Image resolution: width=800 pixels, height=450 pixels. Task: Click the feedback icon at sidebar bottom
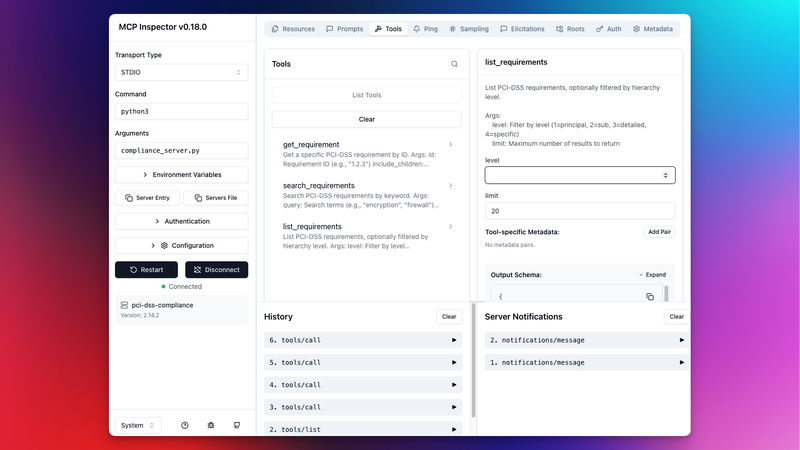tap(237, 425)
